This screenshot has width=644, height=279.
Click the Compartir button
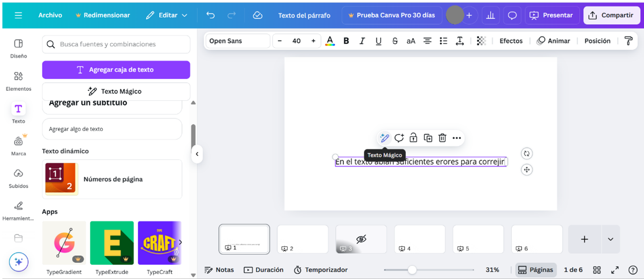pyautogui.click(x=611, y=15)
